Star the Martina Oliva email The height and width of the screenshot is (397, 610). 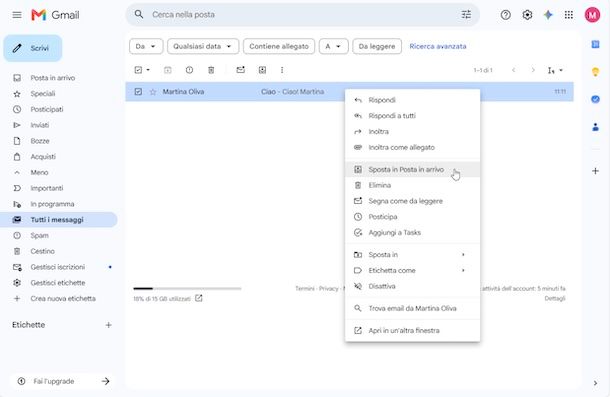pos(153,92)
